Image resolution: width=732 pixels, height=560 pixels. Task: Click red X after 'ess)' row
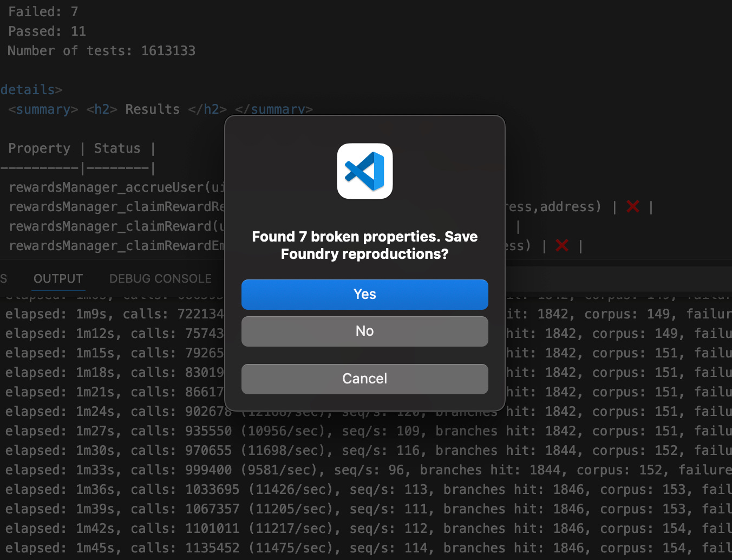562,245
